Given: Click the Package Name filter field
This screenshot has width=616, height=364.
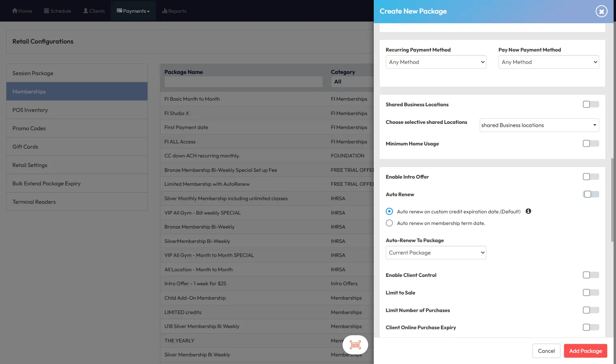Looking at the screenshot, I should (x=243, y=82).
